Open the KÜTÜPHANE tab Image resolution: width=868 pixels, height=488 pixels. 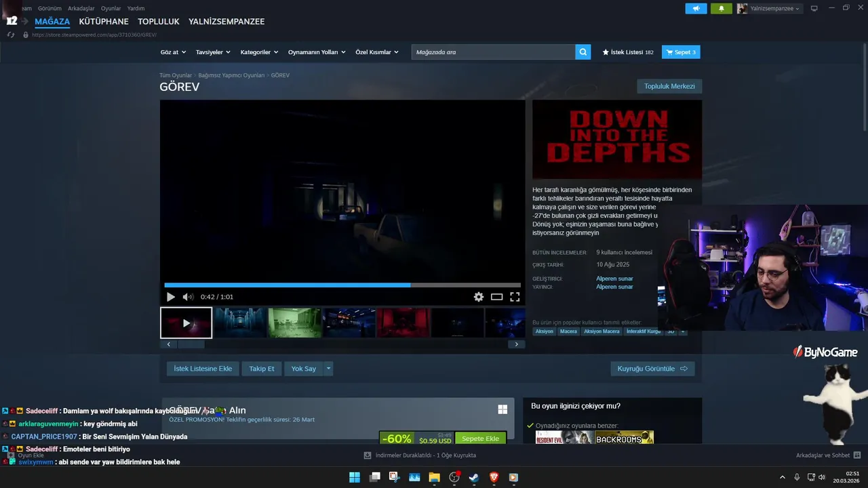tap(103, 22)
